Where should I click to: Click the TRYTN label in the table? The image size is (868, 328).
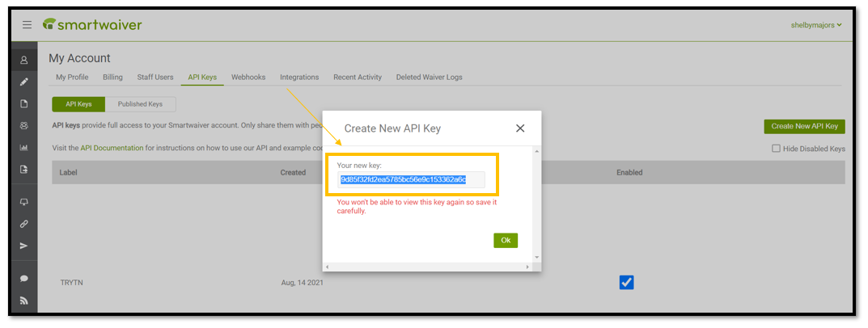(71, 283)
